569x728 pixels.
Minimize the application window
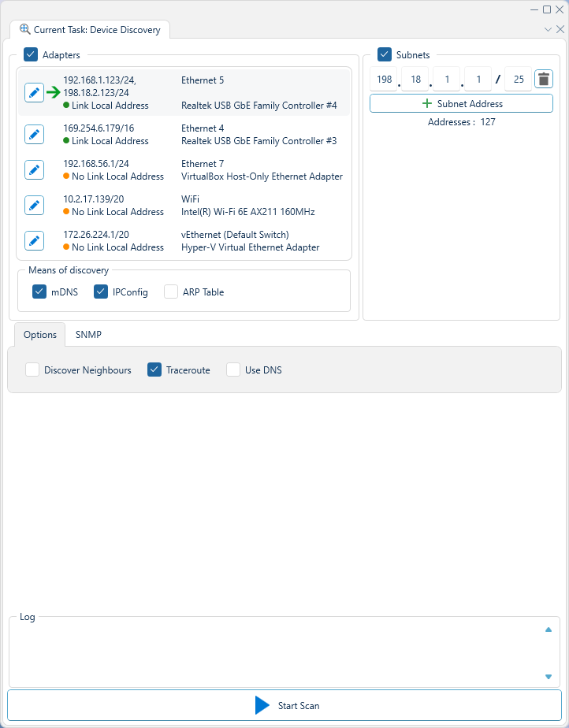tap(535, 9)
